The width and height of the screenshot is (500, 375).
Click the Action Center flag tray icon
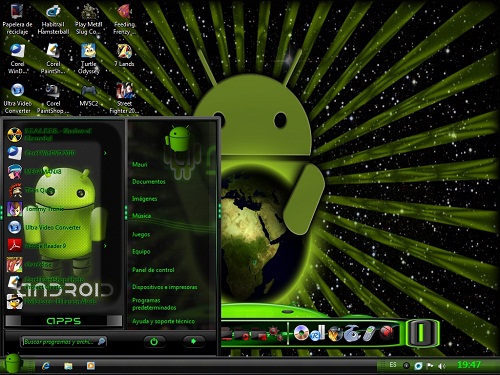(430, 366)
